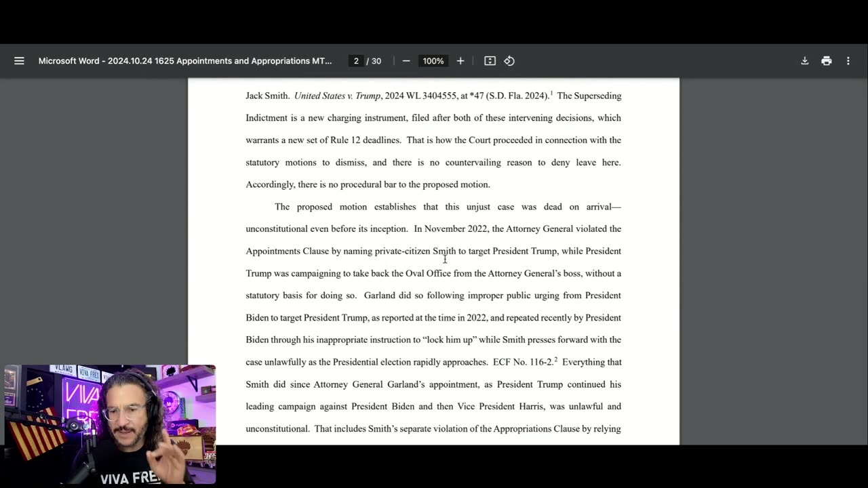Edit the current page number field
Viewport: 868px width, 488px height.
pyautogui.click(x=356, y=61)
